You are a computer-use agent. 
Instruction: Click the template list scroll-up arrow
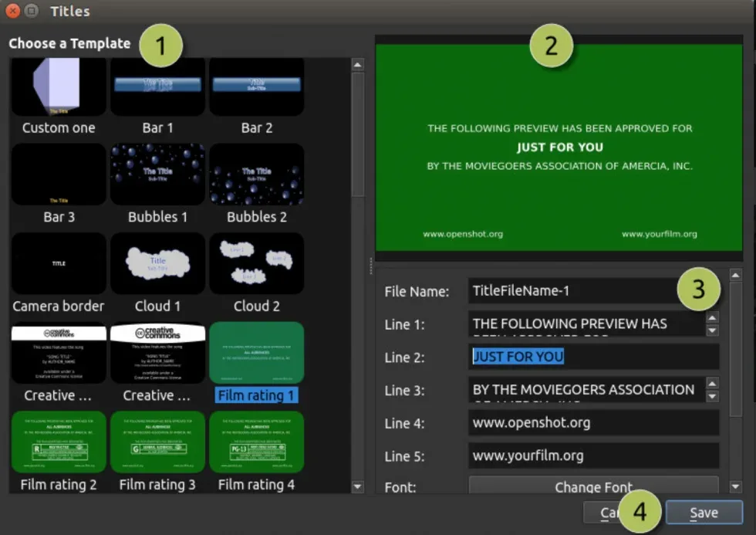coord(358,65)
